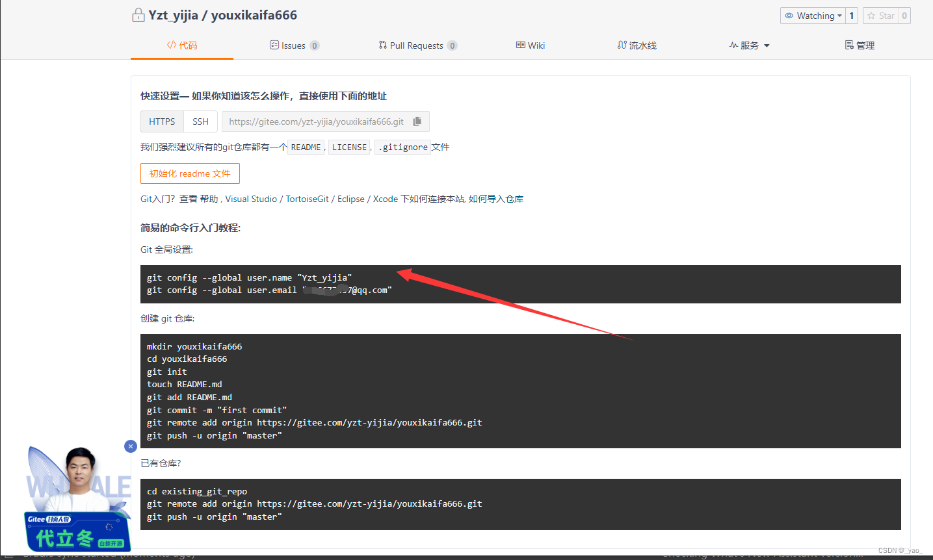This screenshot has height=560, width=933.
Task: Close the floating Gitee promo banner
Action: click(x=131, y=446)
